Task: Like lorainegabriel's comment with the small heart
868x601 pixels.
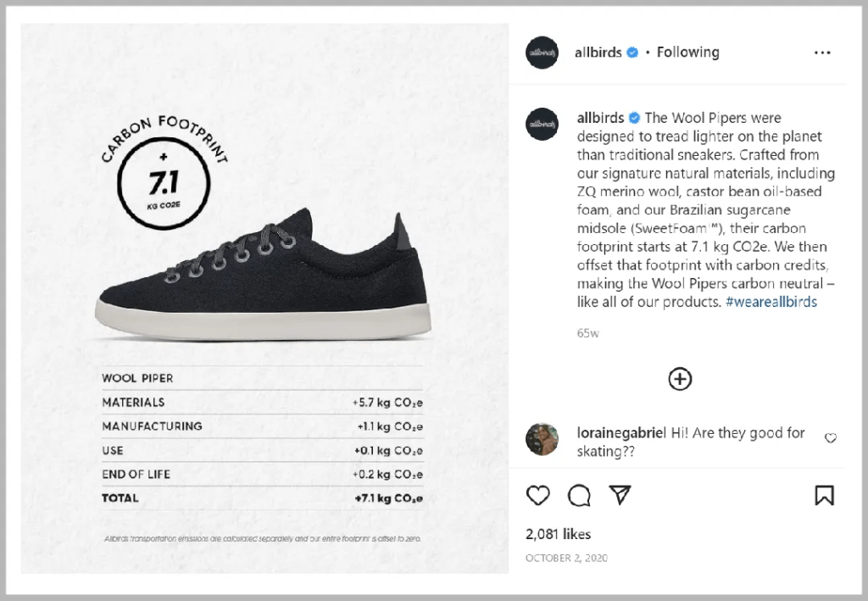Action: coord(831,438)
